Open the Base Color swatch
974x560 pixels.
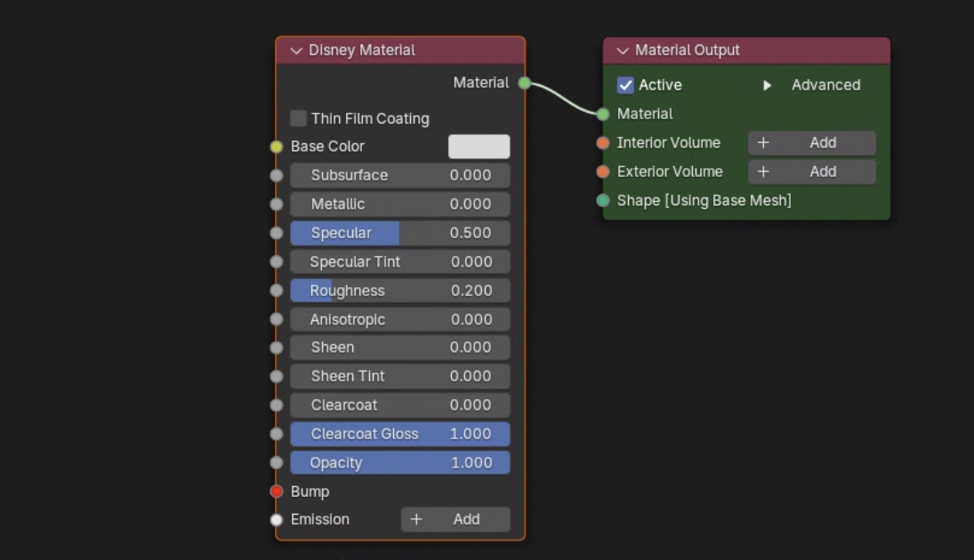(479, 147)
